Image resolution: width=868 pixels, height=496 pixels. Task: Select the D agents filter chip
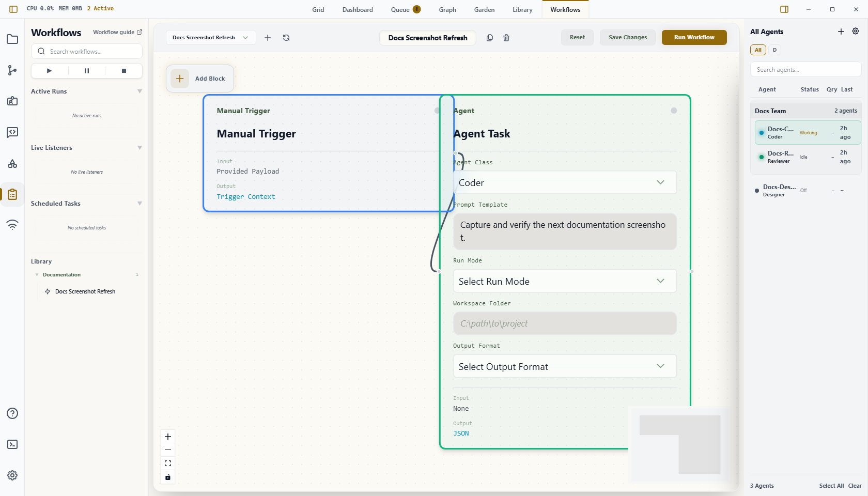pos(774,50)
